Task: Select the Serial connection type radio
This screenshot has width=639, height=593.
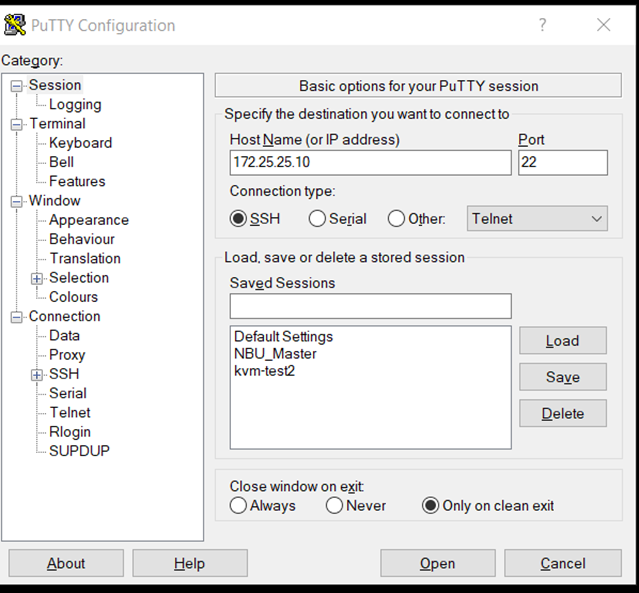Action: 317,218
